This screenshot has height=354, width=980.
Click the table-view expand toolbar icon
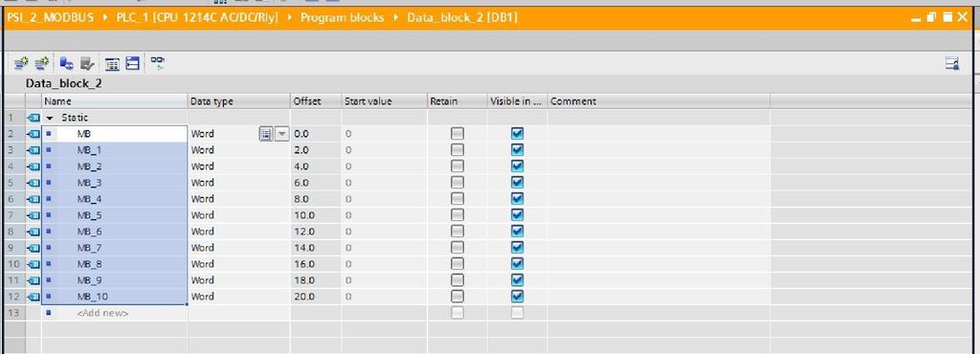tap(113, 63)
